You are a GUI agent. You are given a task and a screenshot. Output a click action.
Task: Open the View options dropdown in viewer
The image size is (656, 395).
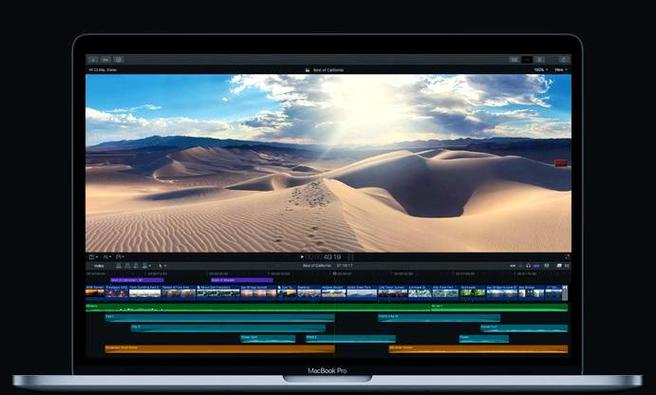(561, 70)
